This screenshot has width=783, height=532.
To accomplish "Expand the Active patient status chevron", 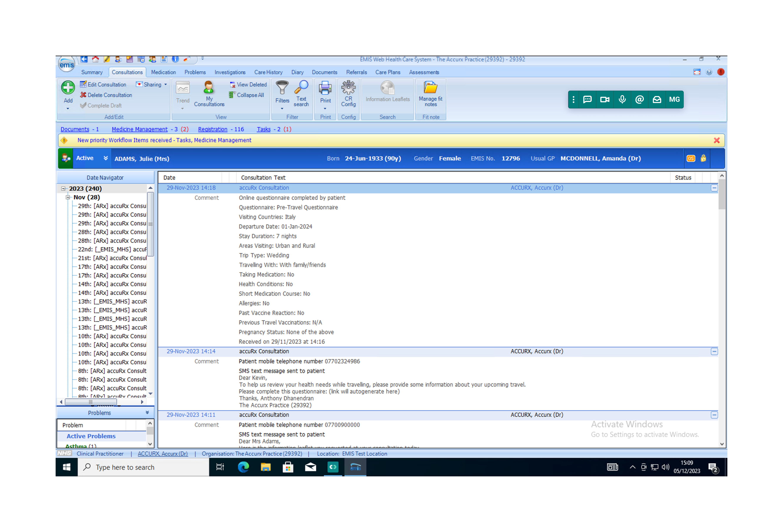I will tap(105, 158).
